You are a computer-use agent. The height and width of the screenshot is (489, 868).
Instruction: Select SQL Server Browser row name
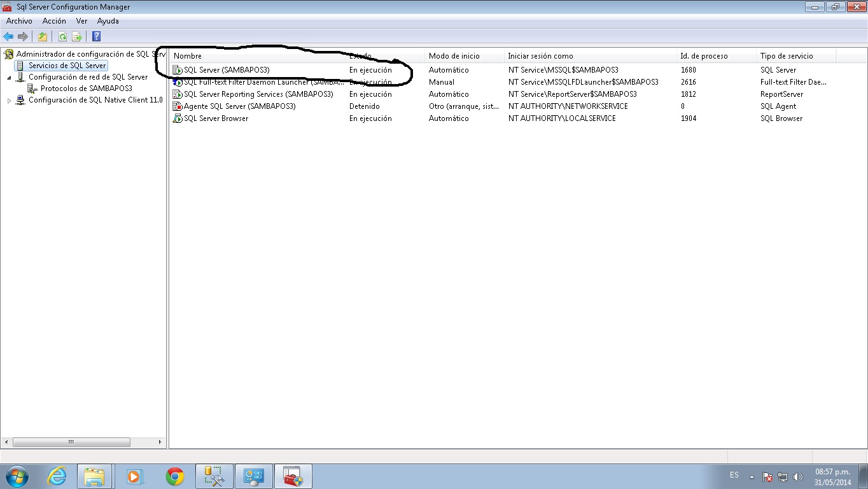coord(216,118)
